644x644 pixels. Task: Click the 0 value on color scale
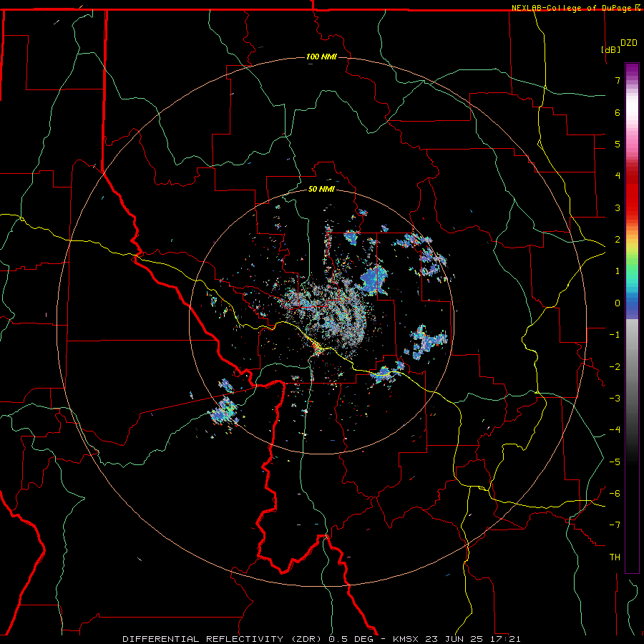coord(618,303)
